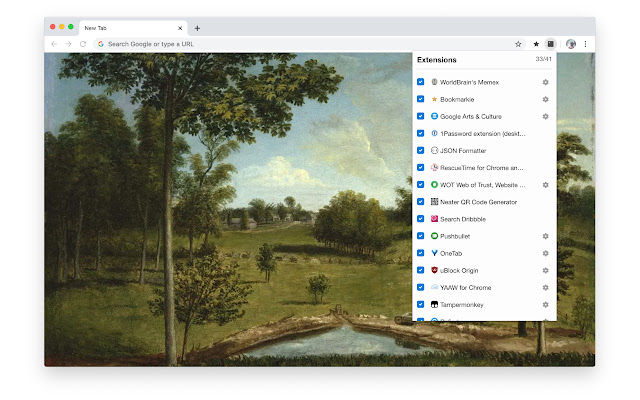This screenshot has width=640, height=400.
Task: Disable RescueTime for Chrome checkbox
Action: pos(420,168)
